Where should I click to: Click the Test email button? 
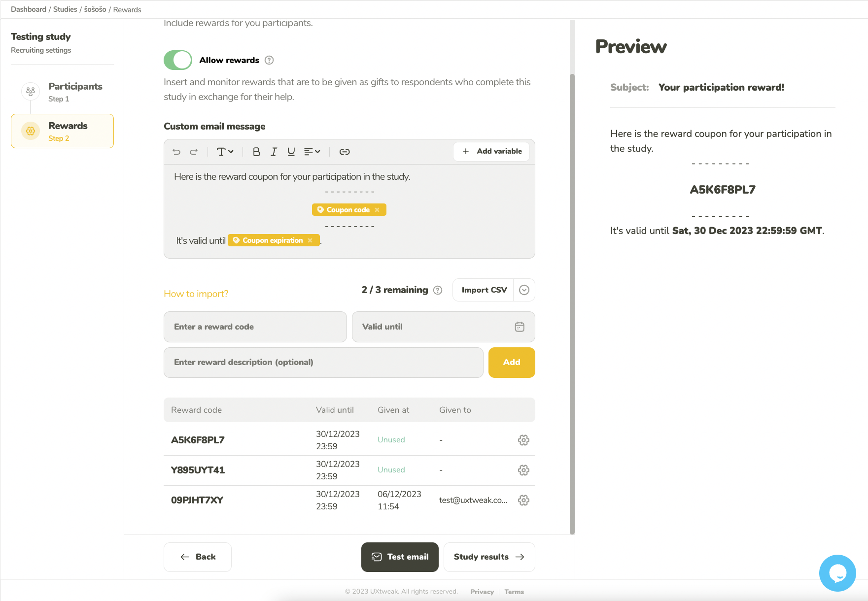pos(400,557)
